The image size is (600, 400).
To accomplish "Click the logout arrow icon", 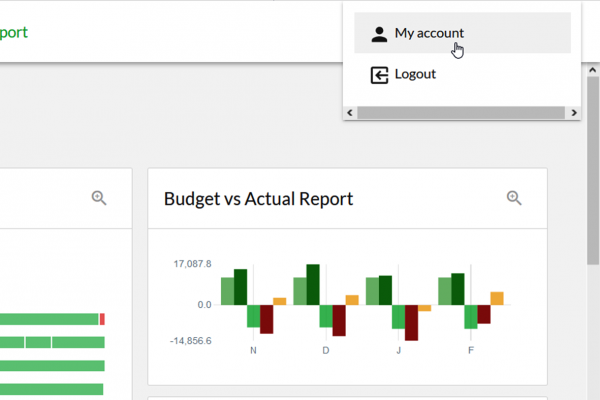I will click(379, 75).
